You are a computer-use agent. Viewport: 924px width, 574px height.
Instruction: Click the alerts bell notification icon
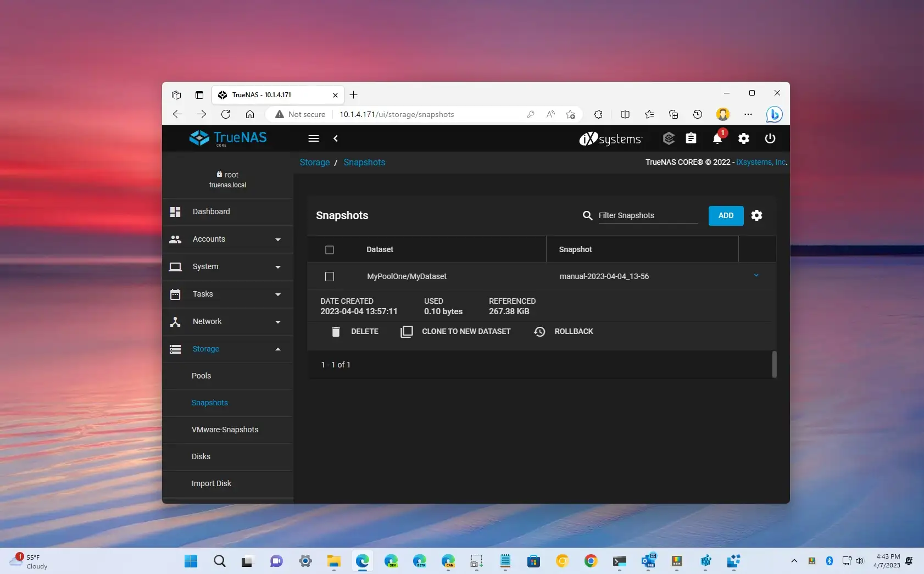pyautogui.click(x=717, y=139)
